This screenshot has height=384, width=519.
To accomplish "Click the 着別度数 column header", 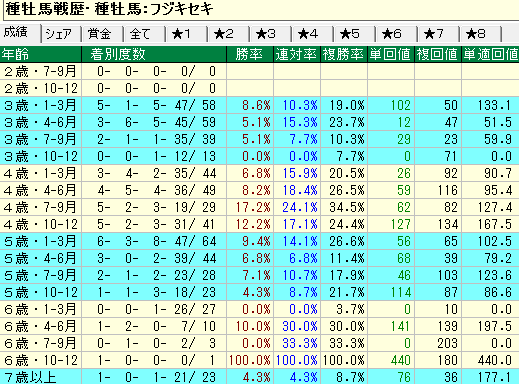I will 154,54.
